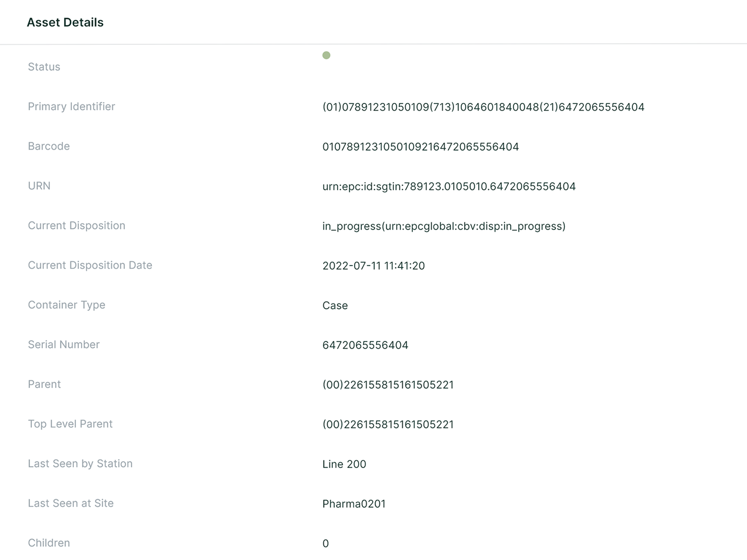Click the Primary Identifier label

(x=71, y=106)
